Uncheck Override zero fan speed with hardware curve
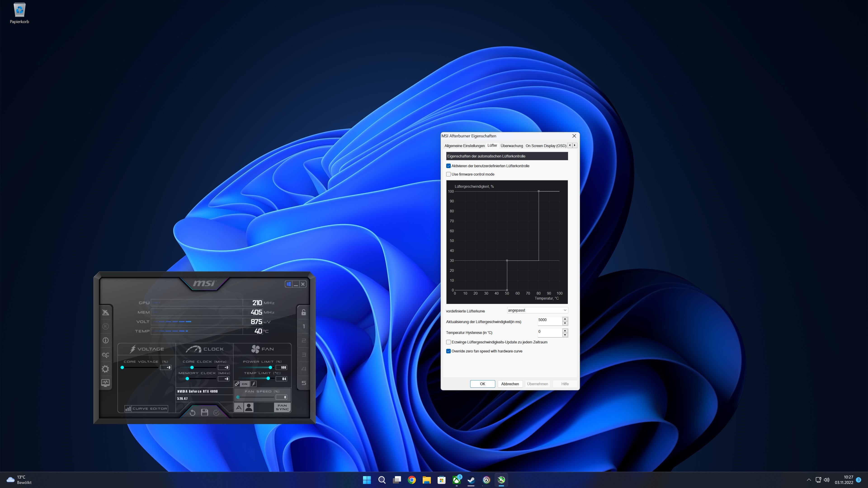The image size is (868, 488). click(448, 351)
